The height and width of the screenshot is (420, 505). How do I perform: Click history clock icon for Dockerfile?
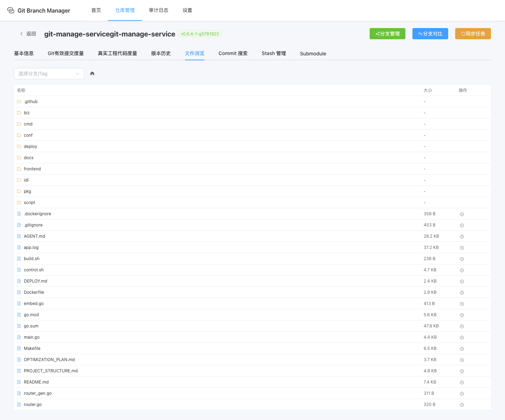pos(462,293)
